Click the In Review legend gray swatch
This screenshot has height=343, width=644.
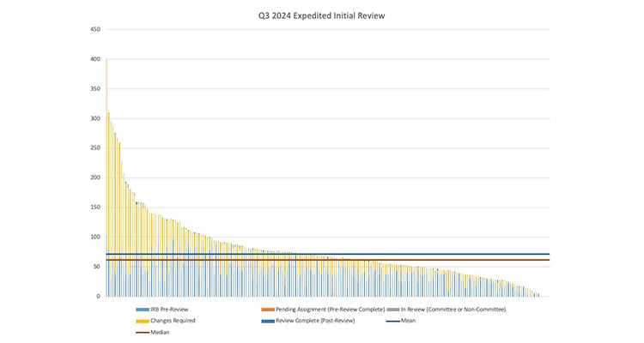(394, 309)
